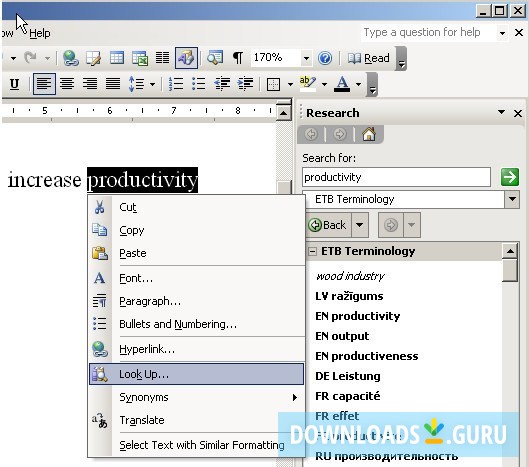Toggle Bullets list icon
Screen dimensions: 529x467
199,84
